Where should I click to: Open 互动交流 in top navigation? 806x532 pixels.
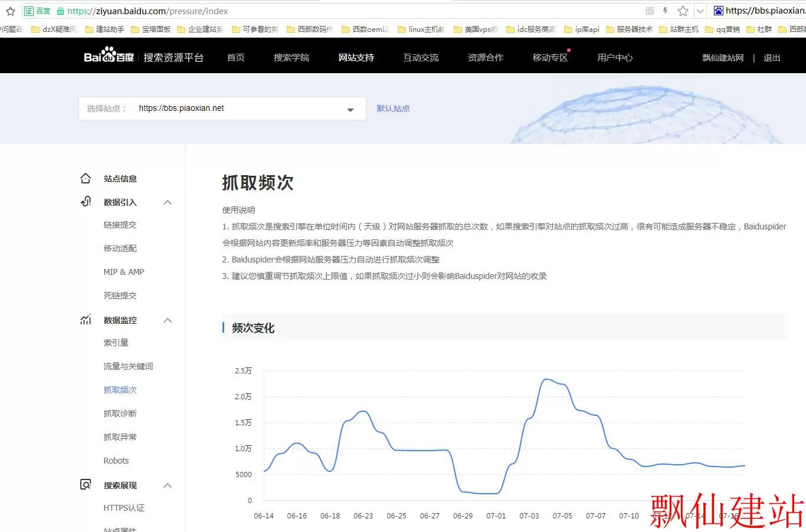click(421, 57)
